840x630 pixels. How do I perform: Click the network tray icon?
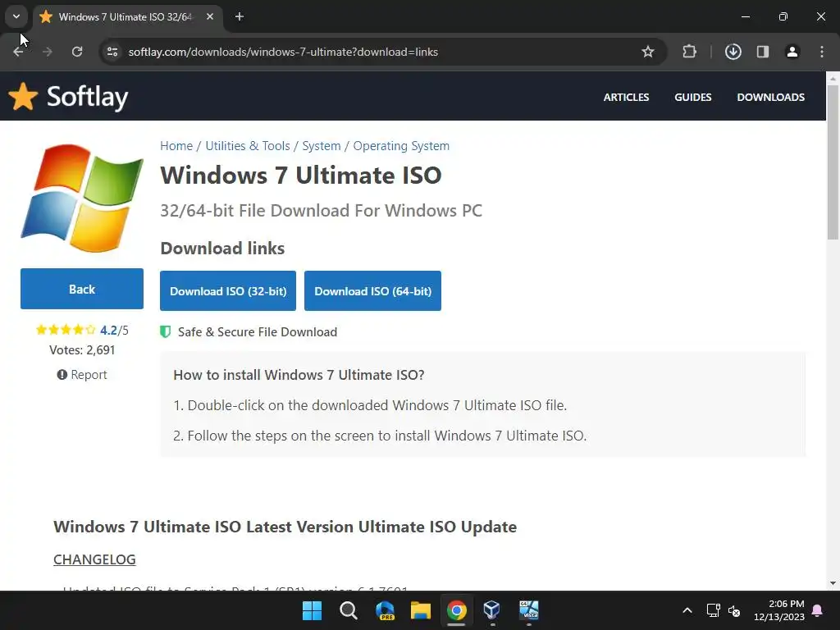[x=713, y=610]
